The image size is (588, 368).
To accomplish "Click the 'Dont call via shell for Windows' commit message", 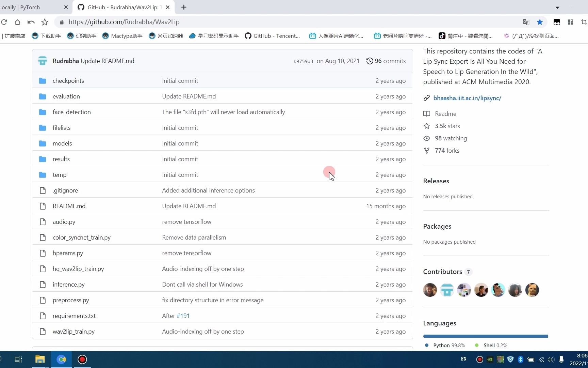I will point(202,285).
